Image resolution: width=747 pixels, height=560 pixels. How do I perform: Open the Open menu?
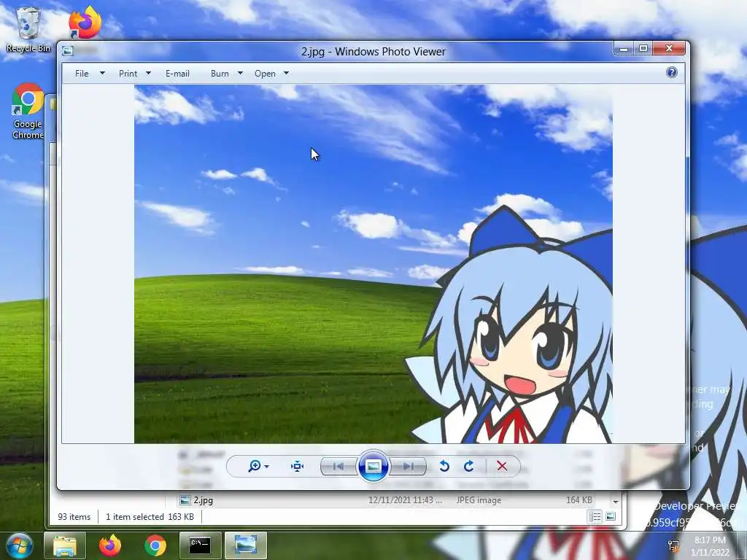265,74
